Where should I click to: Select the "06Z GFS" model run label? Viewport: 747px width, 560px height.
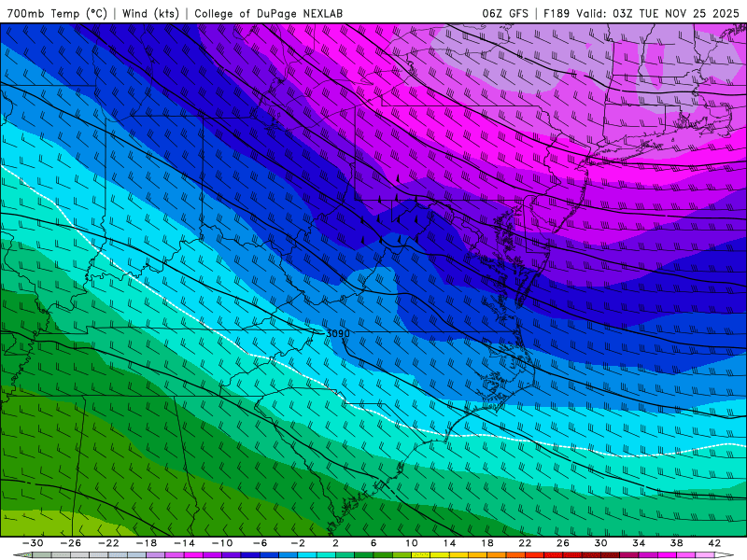tap(505, 13)
